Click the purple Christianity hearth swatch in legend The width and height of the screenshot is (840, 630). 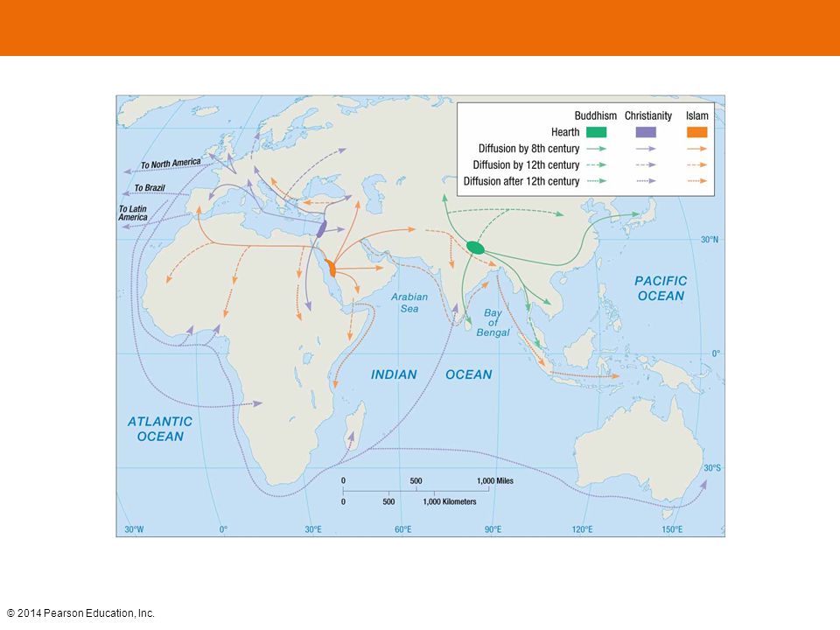point(646,132)
